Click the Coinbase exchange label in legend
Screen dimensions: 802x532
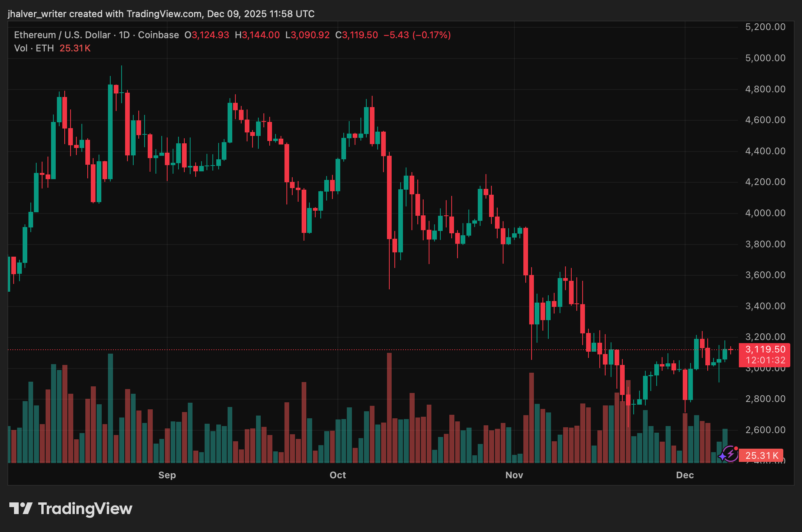click(158, 35)
